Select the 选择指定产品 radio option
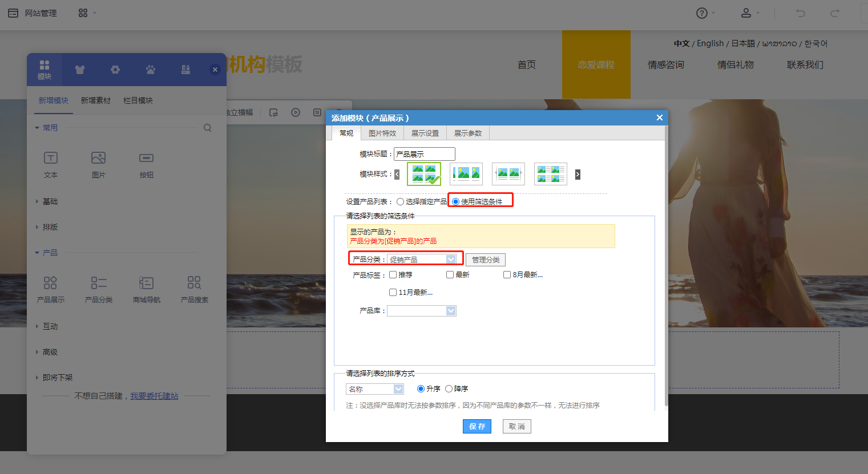This screenshot has width=868, height=474. tap(401, 202)
